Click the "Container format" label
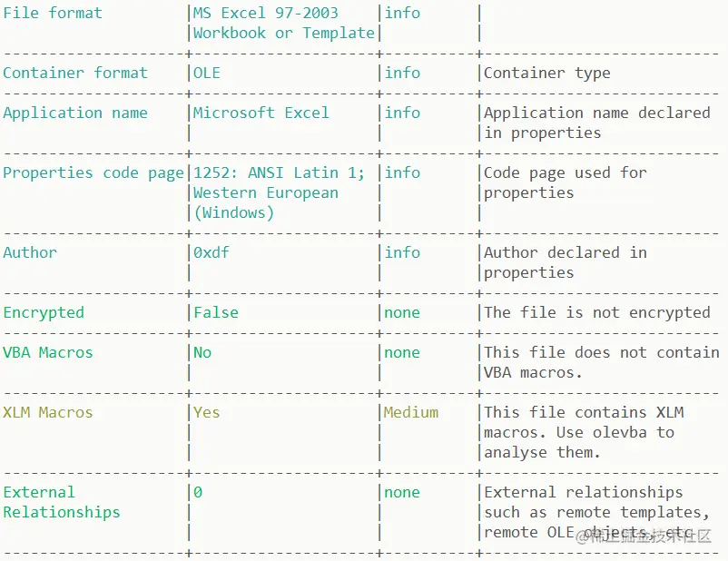Screen dimensions: 728x561 75,73
